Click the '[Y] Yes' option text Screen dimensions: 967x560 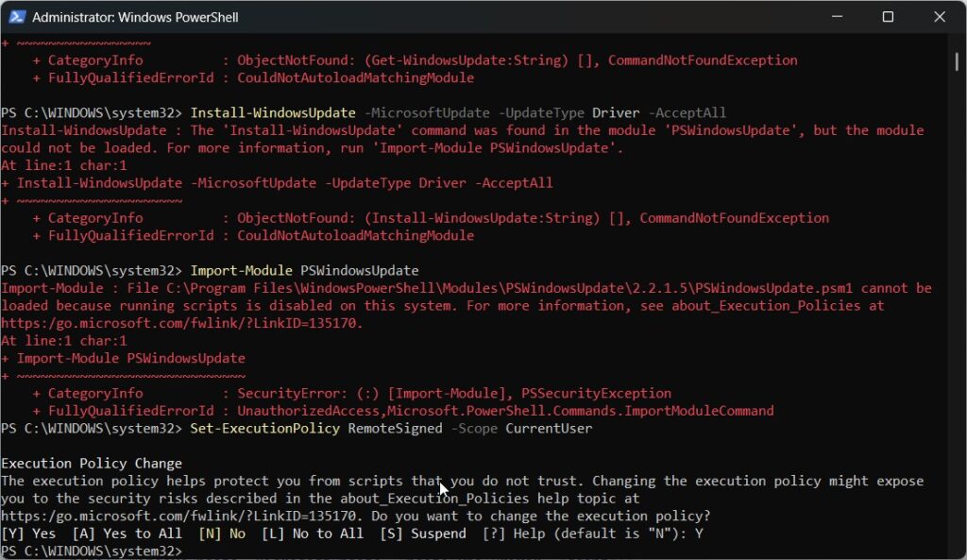[28, 534]
